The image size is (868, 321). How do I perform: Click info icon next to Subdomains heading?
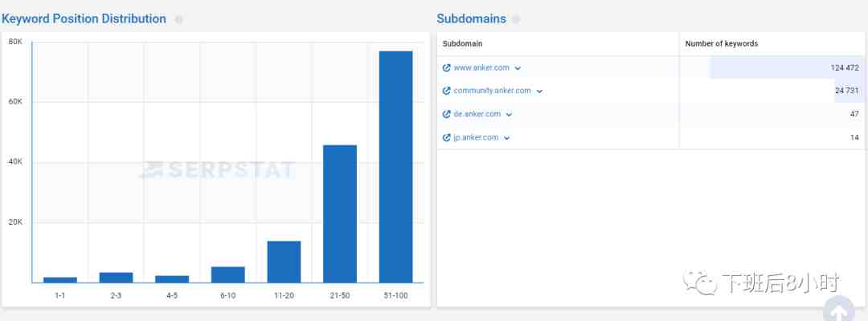coord(516,19)
